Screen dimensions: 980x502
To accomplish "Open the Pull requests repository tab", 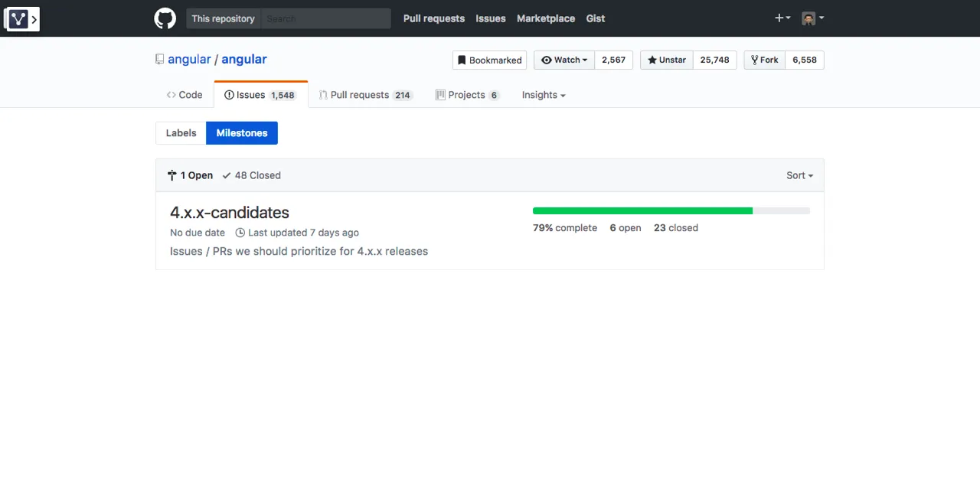I will pos(365,95).
